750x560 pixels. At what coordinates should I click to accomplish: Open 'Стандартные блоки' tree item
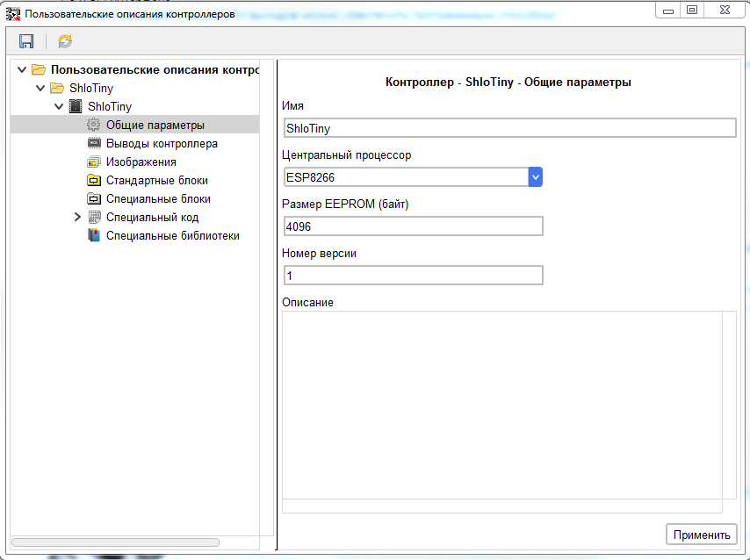click(x=157, y=180)
